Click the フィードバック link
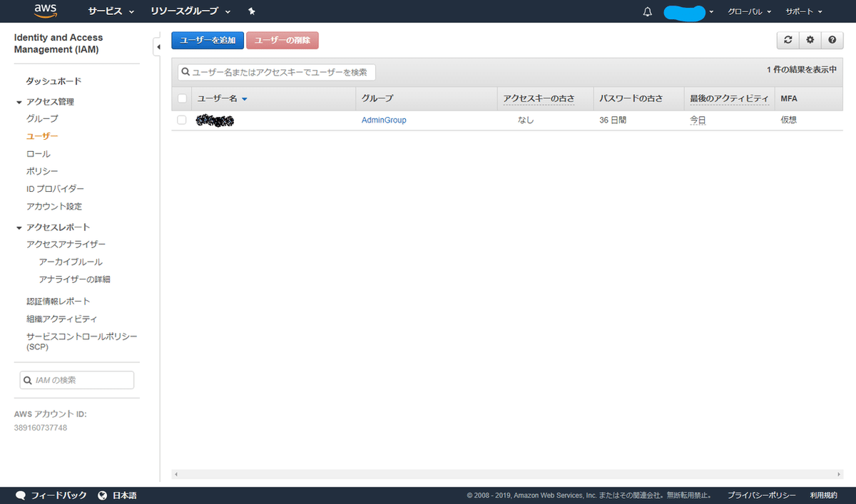Image resolution: width=856 pixels, height=504 pixels. click(58, 495)
